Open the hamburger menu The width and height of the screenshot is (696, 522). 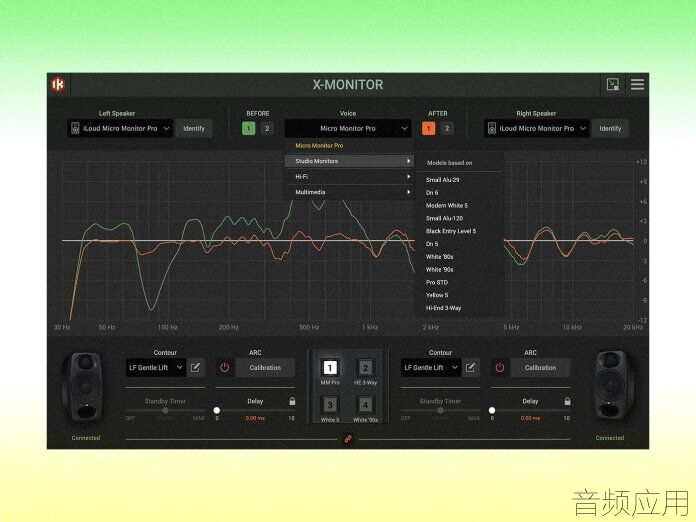coord(637,84)
